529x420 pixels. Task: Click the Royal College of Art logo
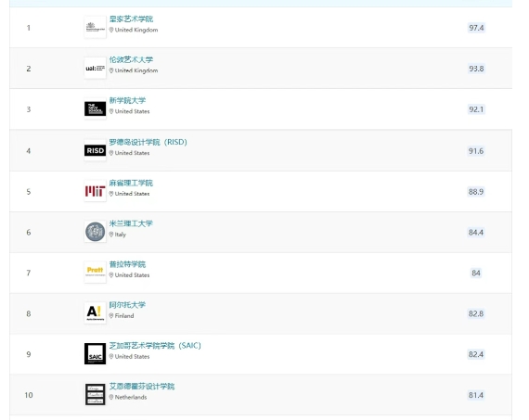pos(96,27)
